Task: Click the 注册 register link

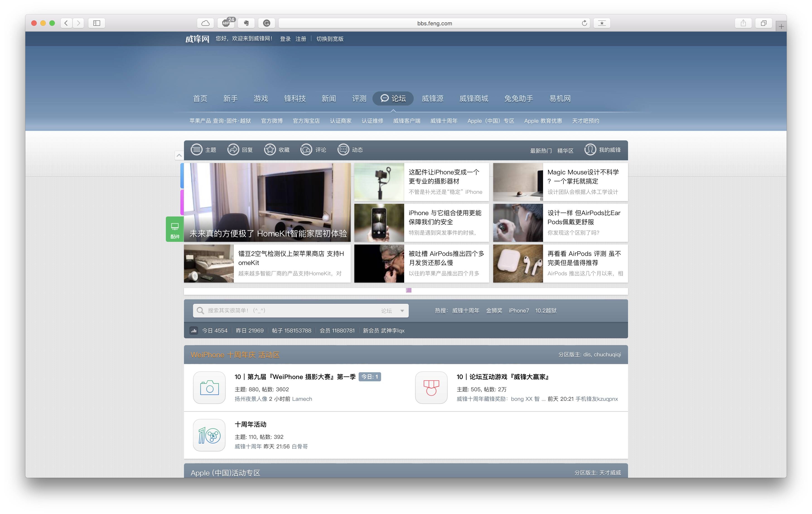Action: (301, 39)
